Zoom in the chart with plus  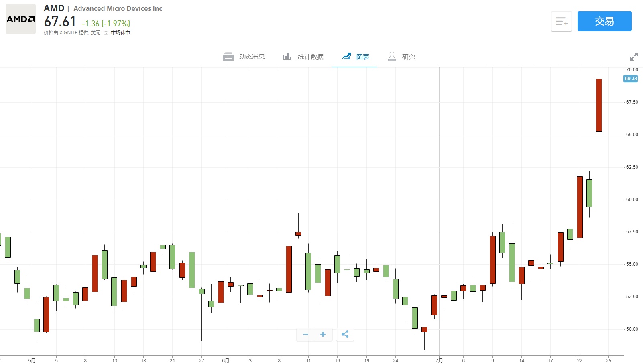point(323,334)
